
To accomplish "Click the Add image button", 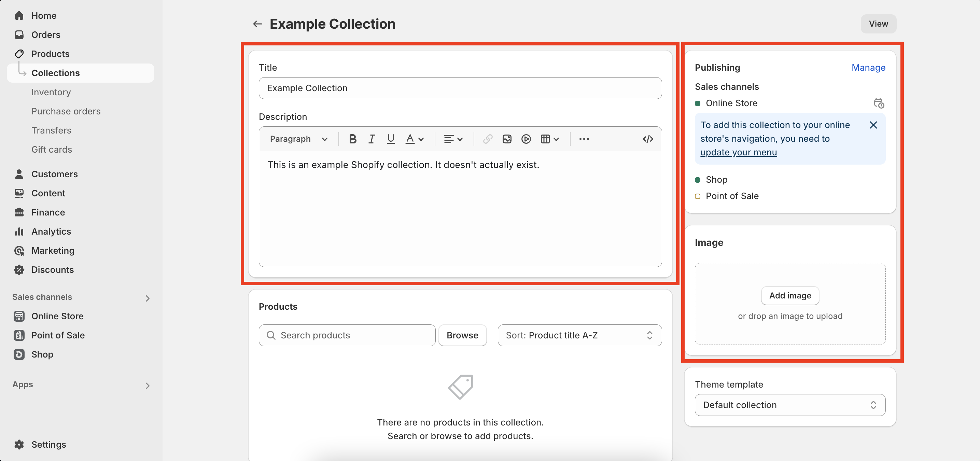I will pyautogui.click(x=790, y=295).
